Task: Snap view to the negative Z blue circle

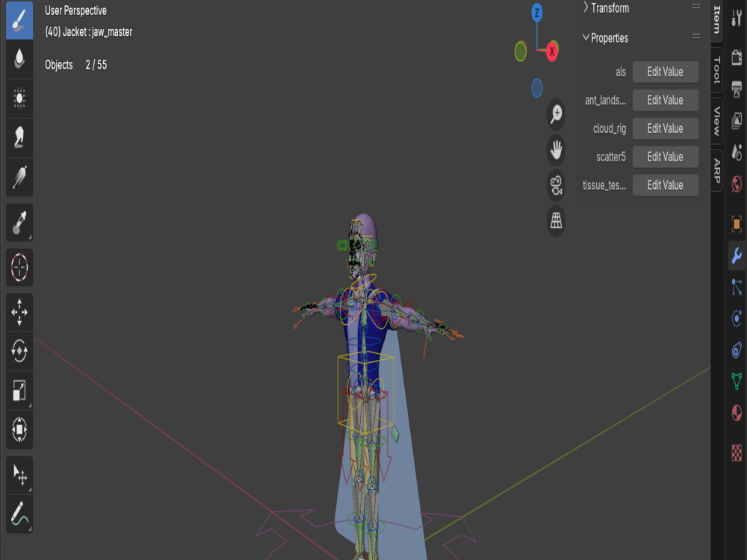Action: click(537, 88)
